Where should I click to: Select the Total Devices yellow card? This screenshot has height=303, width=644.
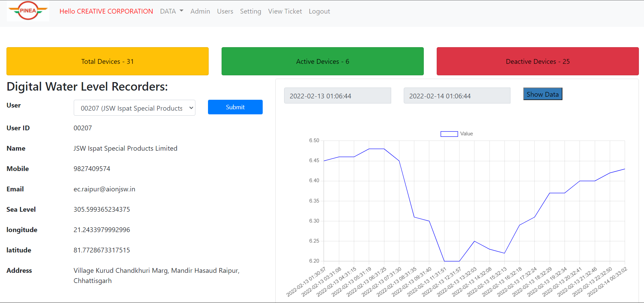coord(107,61)
